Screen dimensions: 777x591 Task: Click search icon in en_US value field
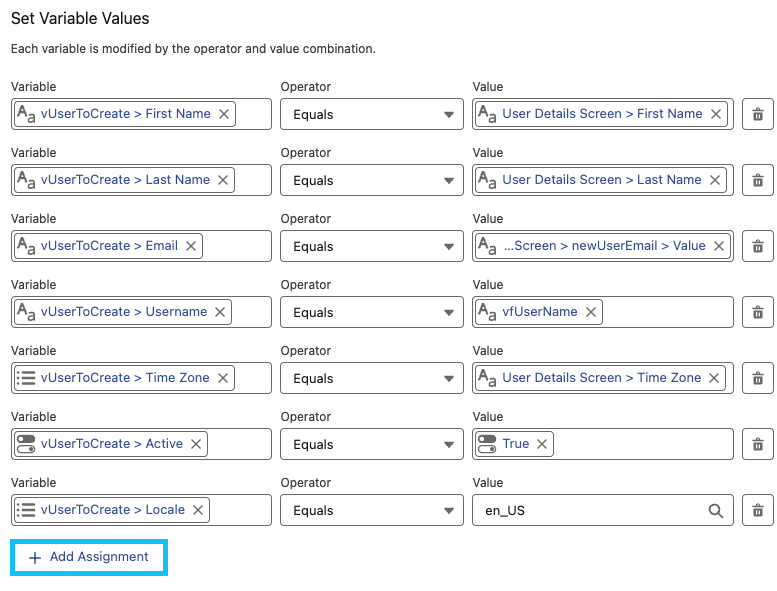[716, 510]
